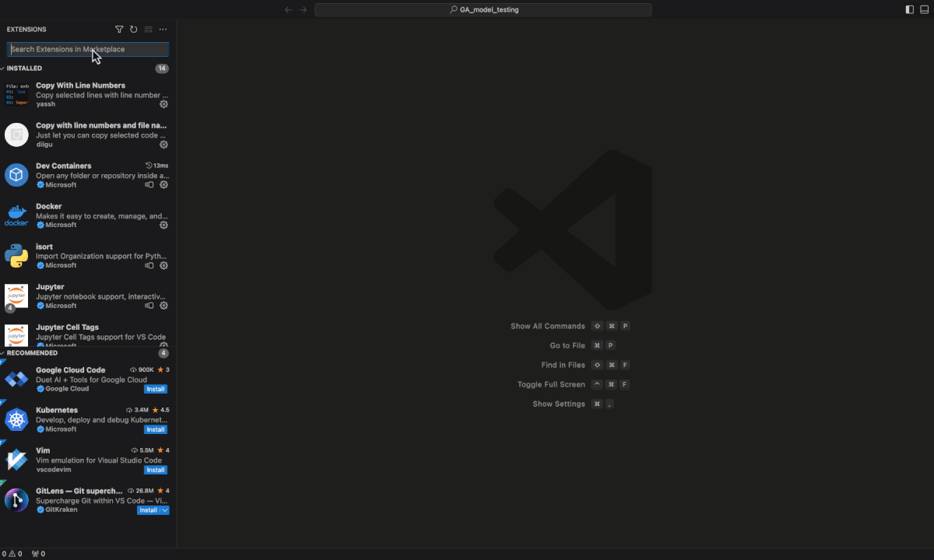
Task: Open Google Cloud Code extension details
Action: (x=88, y=380)
